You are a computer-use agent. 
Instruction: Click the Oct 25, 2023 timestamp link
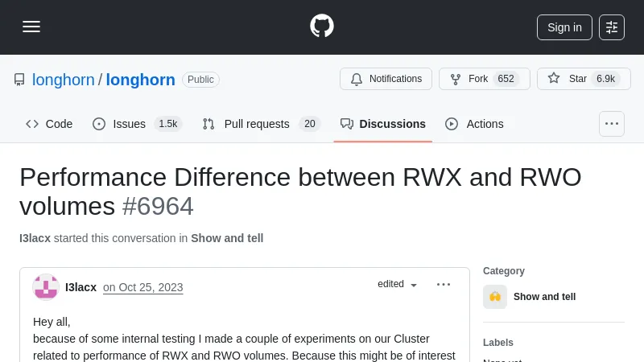142,288
